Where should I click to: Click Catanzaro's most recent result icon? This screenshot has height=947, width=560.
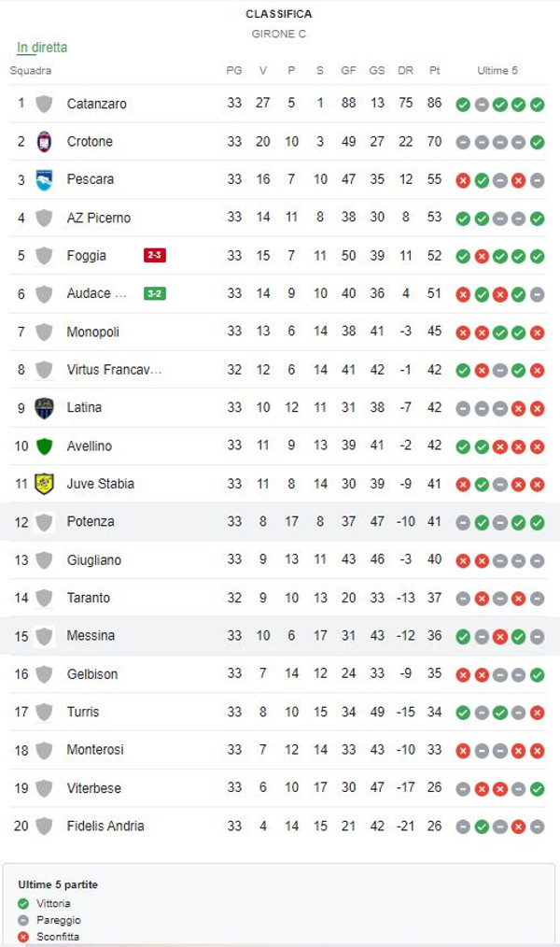[537, 105]
